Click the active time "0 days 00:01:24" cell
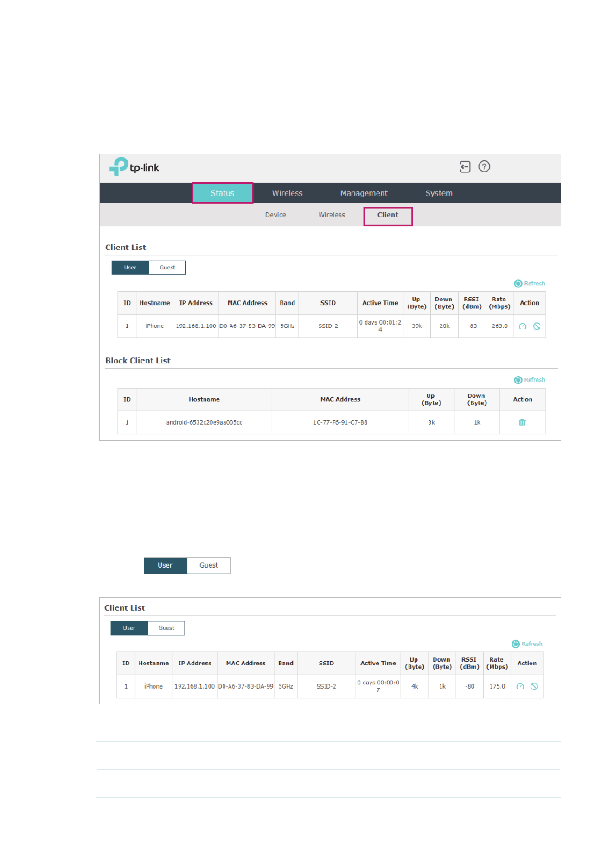This screenshot has width=614, height=868. 380,326
